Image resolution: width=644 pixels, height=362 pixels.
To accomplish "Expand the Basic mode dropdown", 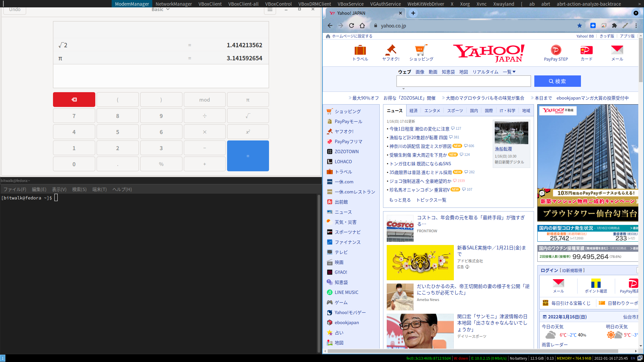I will [160, 9].
